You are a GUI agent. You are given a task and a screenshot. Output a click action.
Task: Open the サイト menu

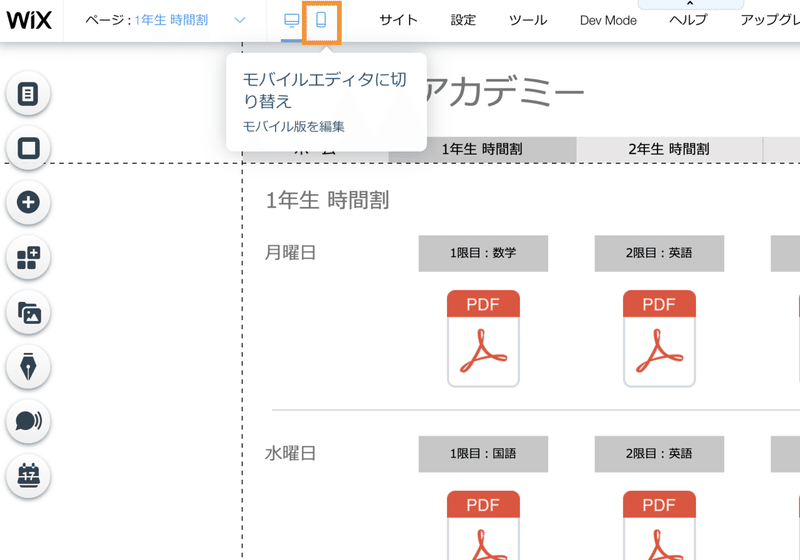(398, 20)
